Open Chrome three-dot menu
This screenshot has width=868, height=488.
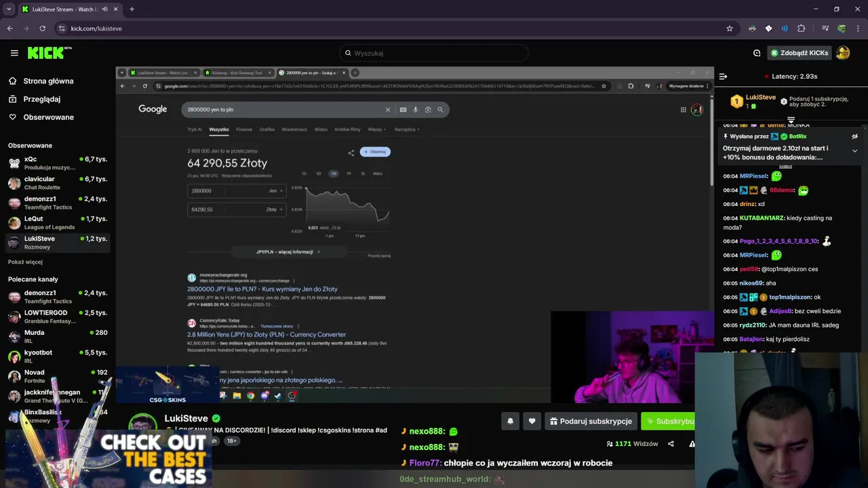pyautogui.click(x=858, y=28)
